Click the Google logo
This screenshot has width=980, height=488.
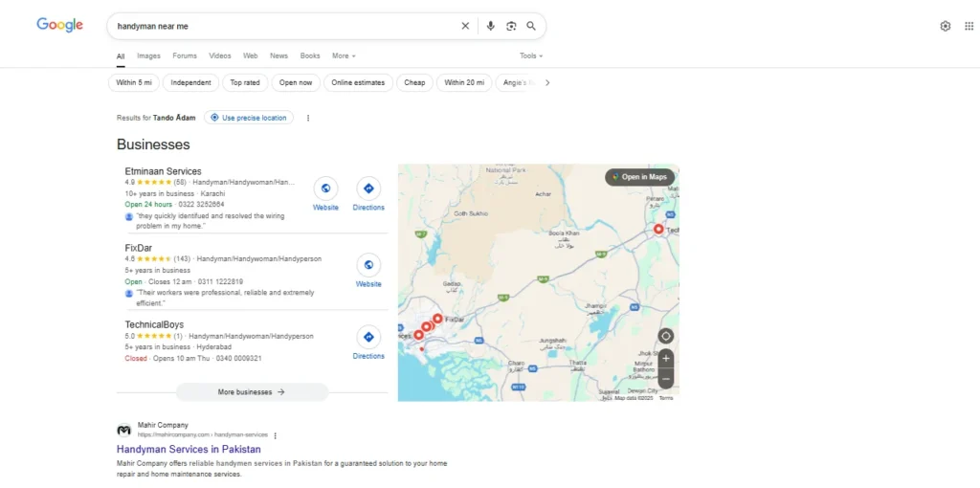(60, 25)
